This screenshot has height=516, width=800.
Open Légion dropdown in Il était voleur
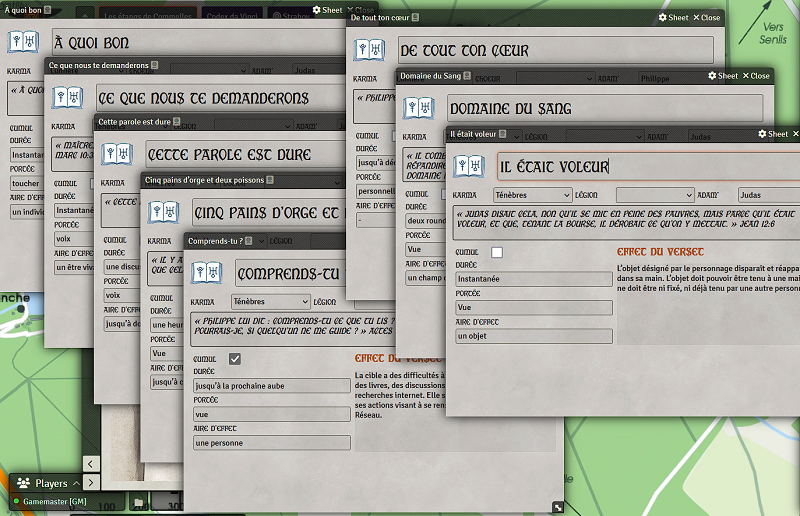pyautogui.click(x=654, y=195)
